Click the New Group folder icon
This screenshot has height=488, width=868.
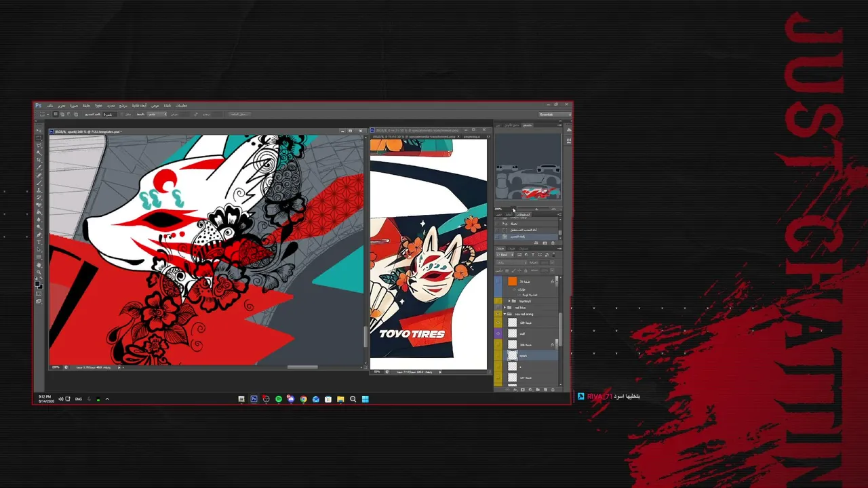(539, 390)
